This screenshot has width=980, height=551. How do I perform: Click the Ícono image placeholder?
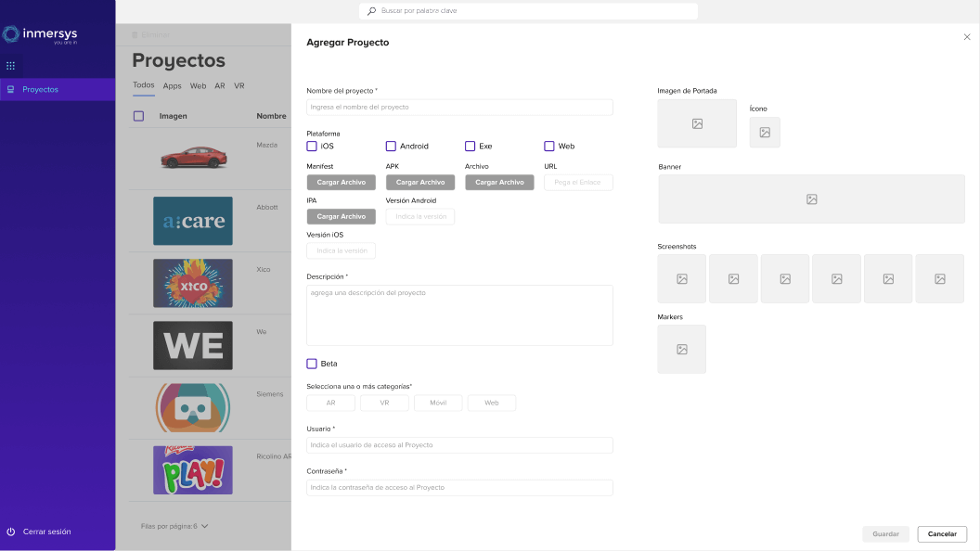(x=764, y=132)
